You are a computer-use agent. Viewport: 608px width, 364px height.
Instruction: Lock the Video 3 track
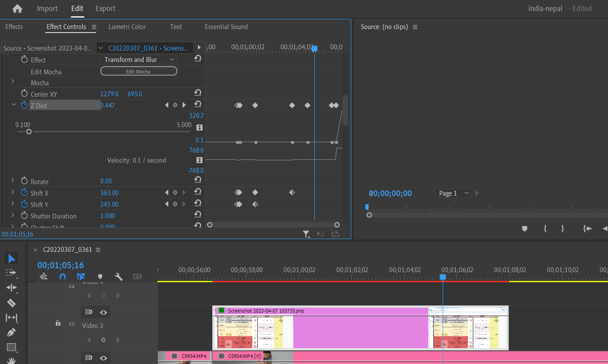(x=58, y=323)
